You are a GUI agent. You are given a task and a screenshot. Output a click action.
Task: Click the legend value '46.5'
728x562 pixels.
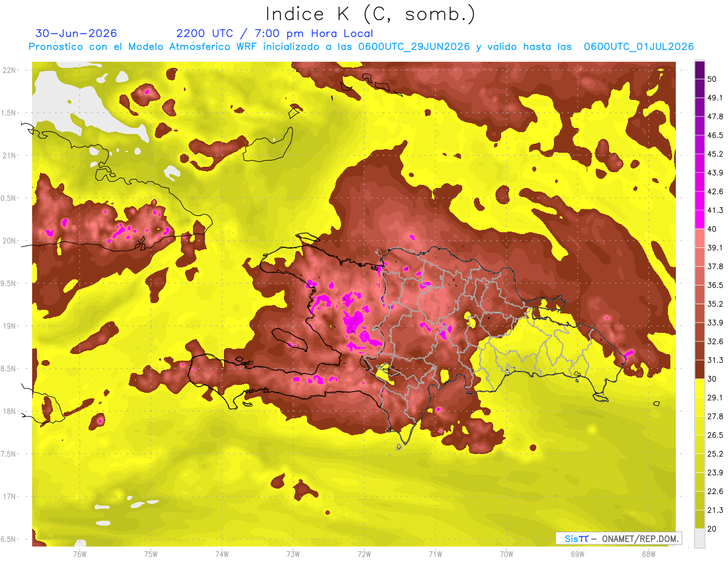pyautogui.click(x=715, y=135)
